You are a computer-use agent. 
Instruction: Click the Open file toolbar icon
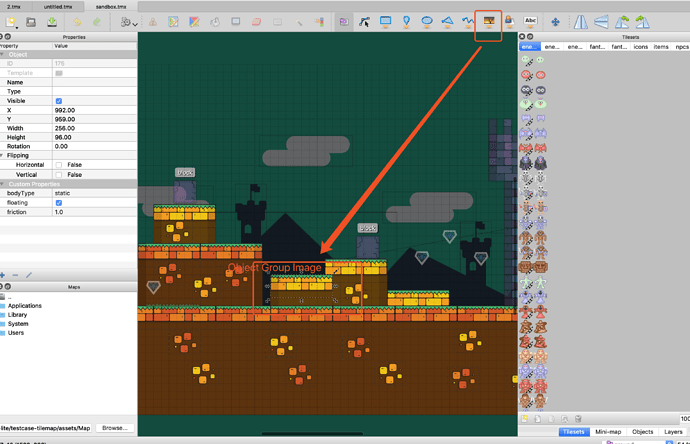(x=31, y=22)
